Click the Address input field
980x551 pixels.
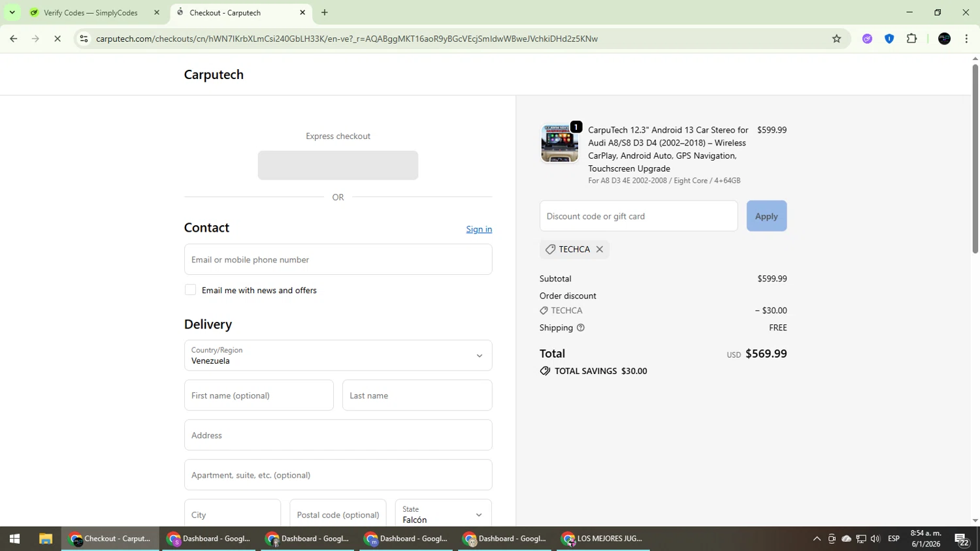pyautogui.click(x=338, y=435)
